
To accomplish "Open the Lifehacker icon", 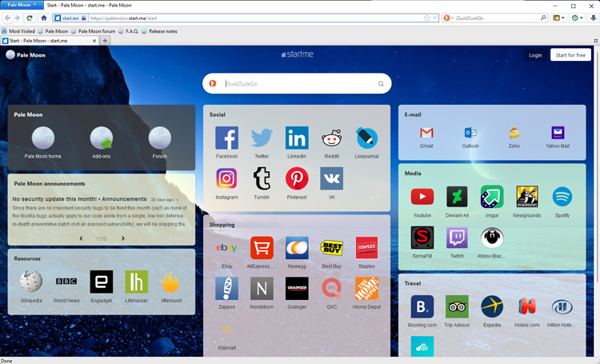I will coord(136,282).
